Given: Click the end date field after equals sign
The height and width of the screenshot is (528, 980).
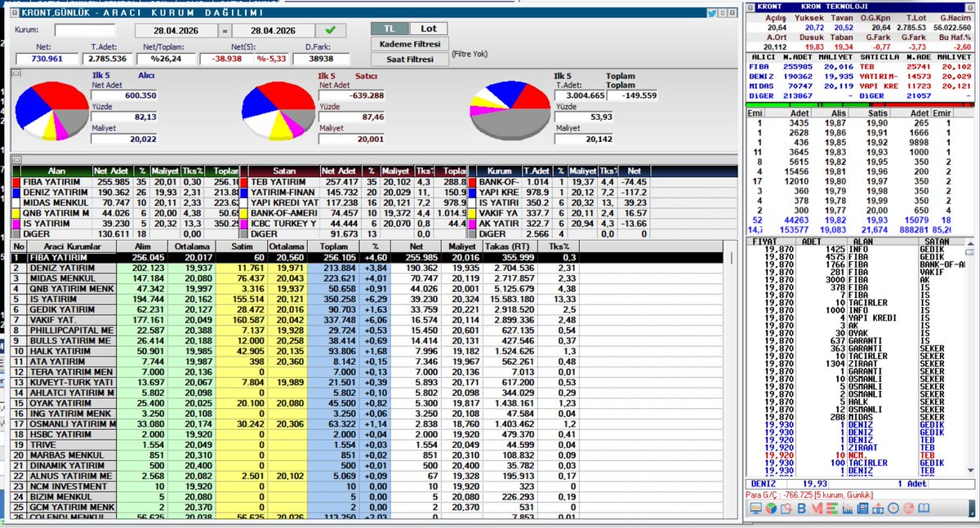Looking at the screenshot, I should click(x=273, y=30).
